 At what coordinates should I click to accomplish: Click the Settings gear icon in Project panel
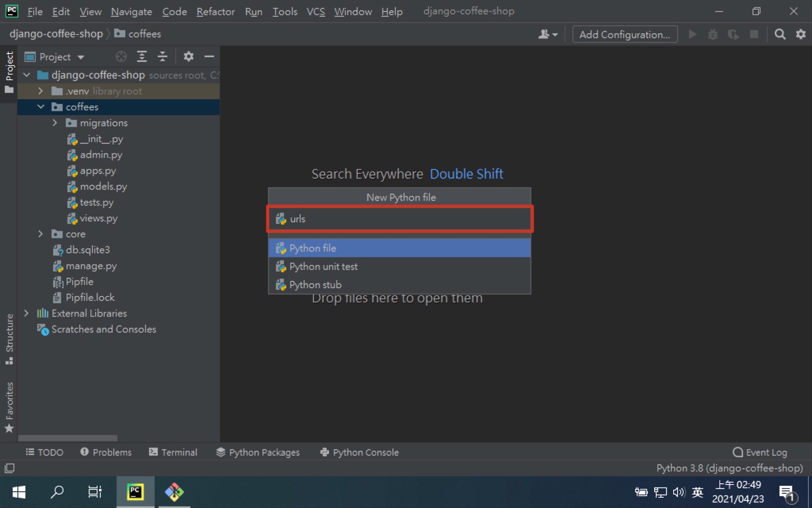coord(188,57)
